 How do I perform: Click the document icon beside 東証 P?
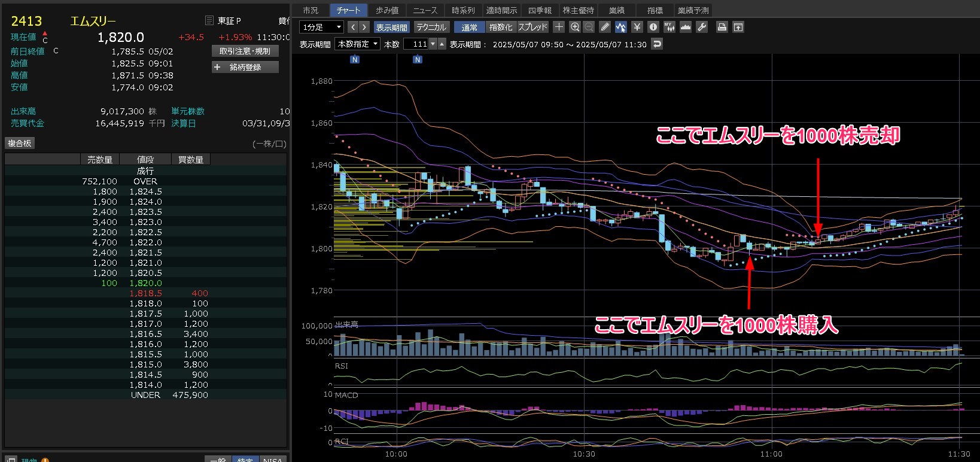click(209, 20)
